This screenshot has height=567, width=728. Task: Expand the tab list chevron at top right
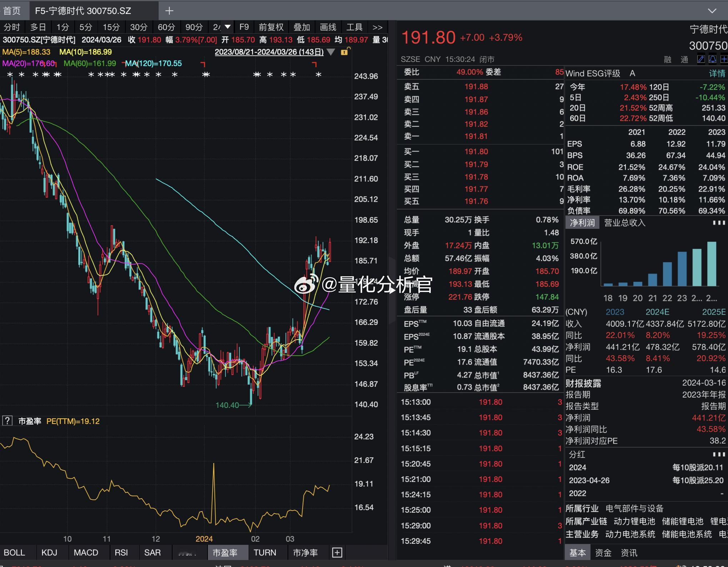712,11
